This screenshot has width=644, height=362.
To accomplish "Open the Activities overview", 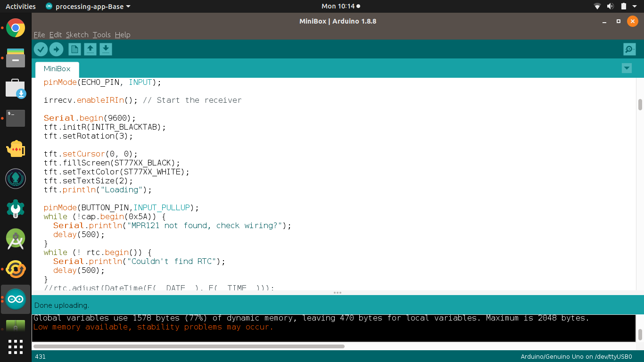I will (x=21, y=6).
